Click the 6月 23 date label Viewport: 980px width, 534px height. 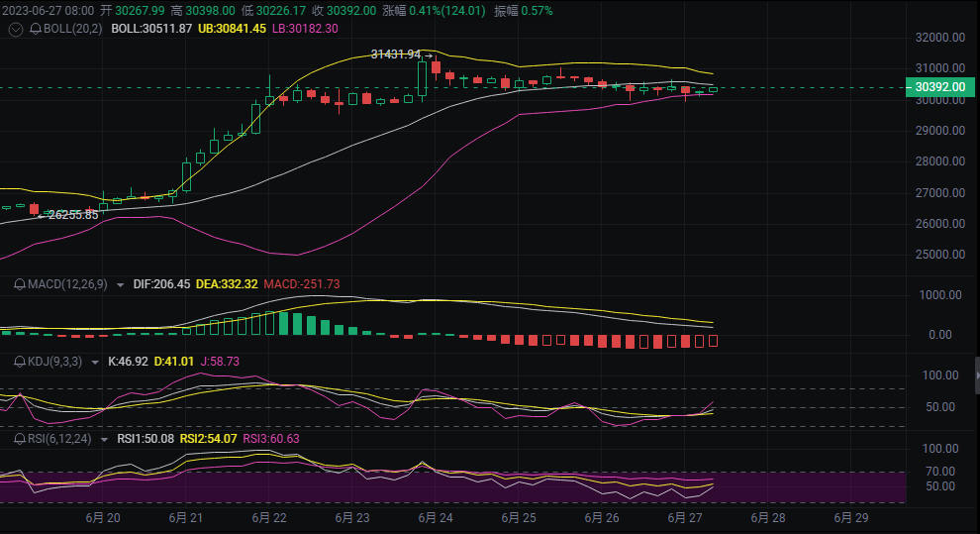[x=352, y=518]
